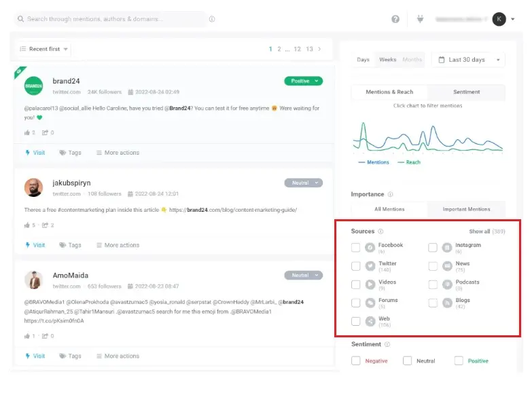Show all sources link

pos(479,231)
